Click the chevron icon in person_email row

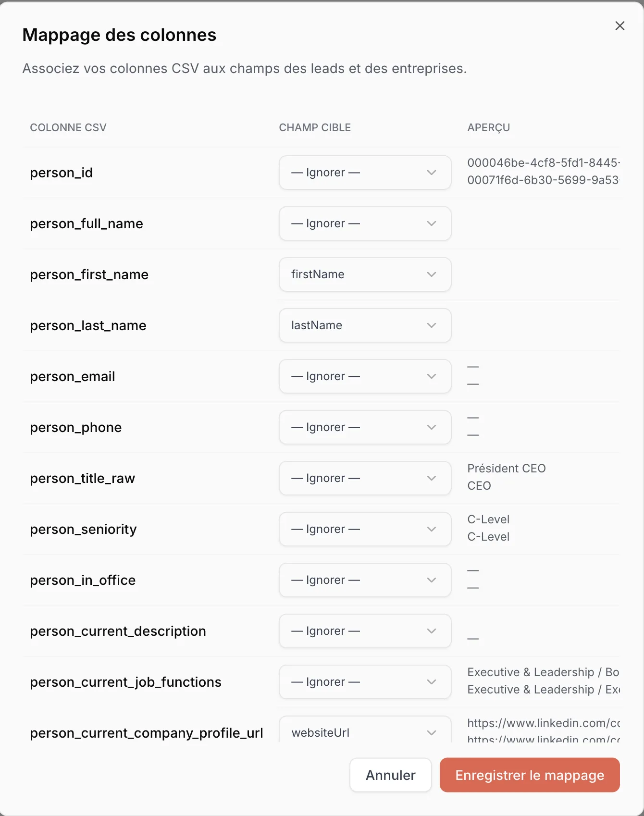432,376
